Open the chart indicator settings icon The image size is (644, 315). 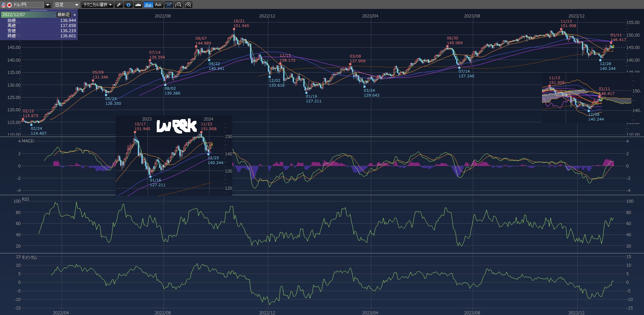(169, 5)
